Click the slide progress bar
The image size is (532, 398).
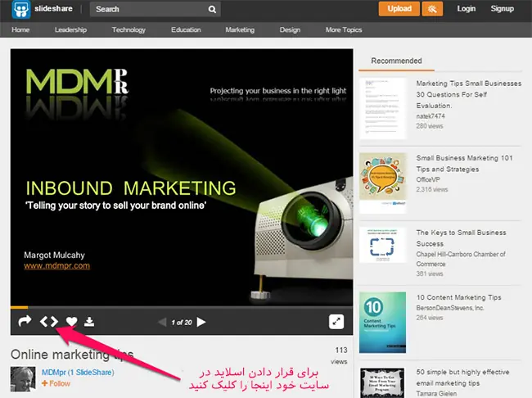pos(182,307)
